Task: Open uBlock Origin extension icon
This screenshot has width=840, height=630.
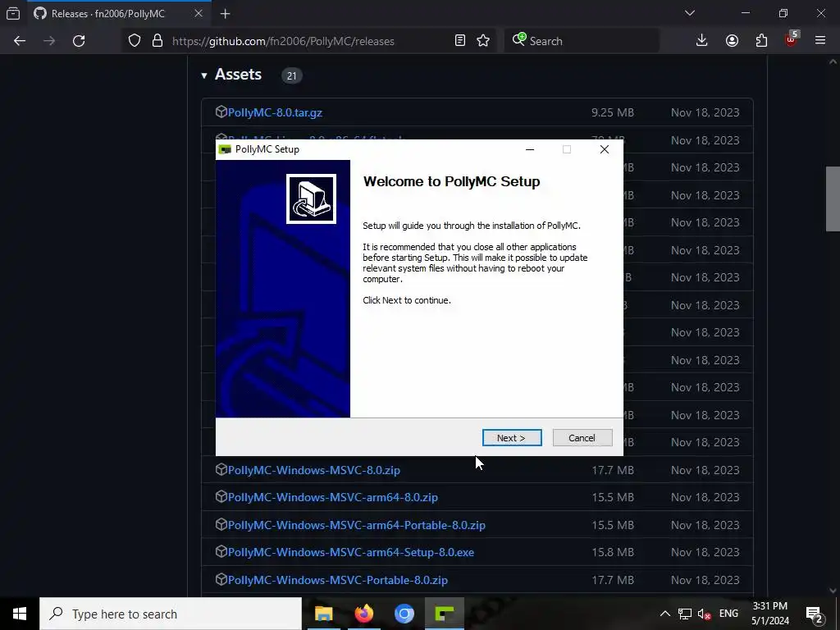Action: pos(791,39)
